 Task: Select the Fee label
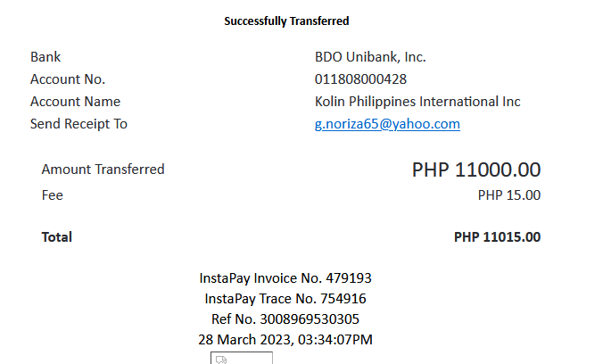click(x=53, y=194)
